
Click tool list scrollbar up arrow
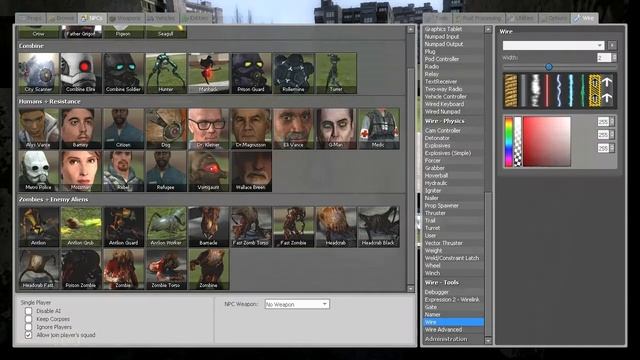488,29
